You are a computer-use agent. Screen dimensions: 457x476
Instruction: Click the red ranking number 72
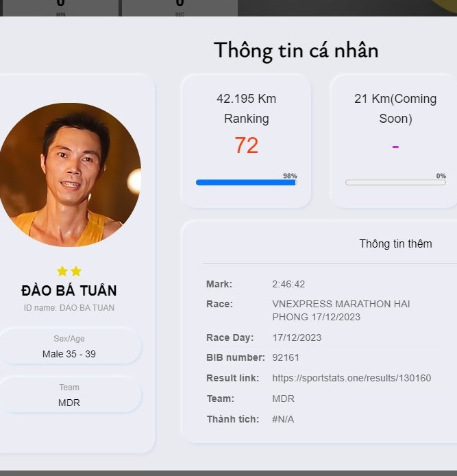[246, 145]
